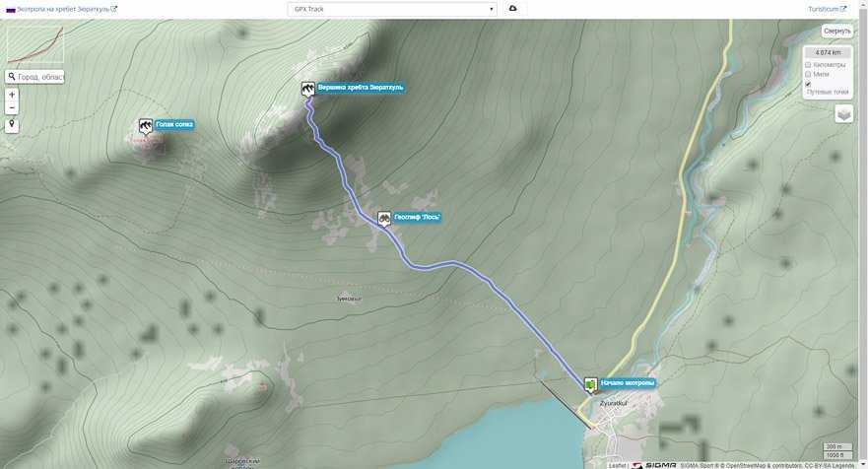The height and width of the screenshot is (469, 868).
Task: Open the map layers switcher
Action: click(843, 113)
